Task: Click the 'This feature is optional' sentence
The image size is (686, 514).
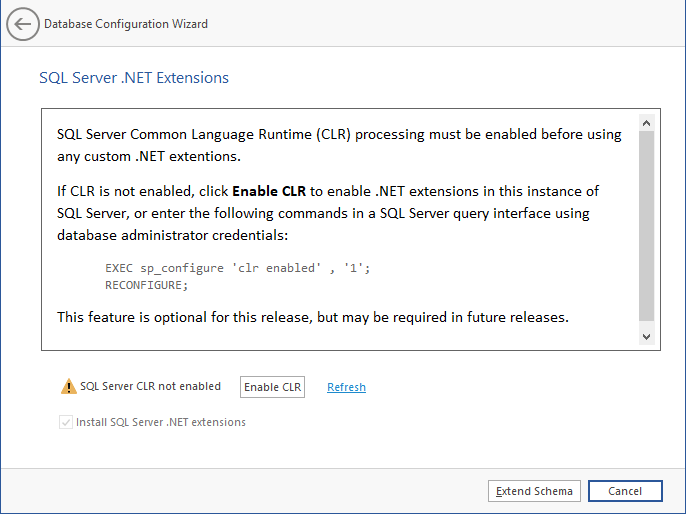Action: [312, 317]
